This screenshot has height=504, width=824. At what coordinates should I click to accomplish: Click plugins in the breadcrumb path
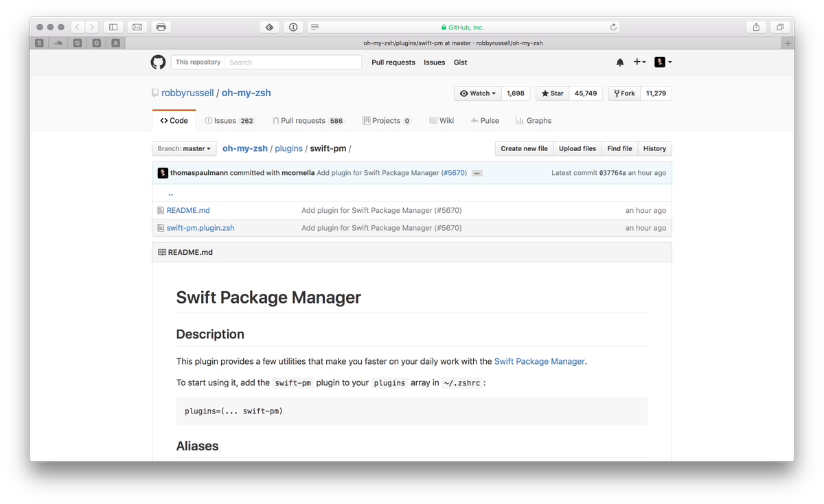288,148
